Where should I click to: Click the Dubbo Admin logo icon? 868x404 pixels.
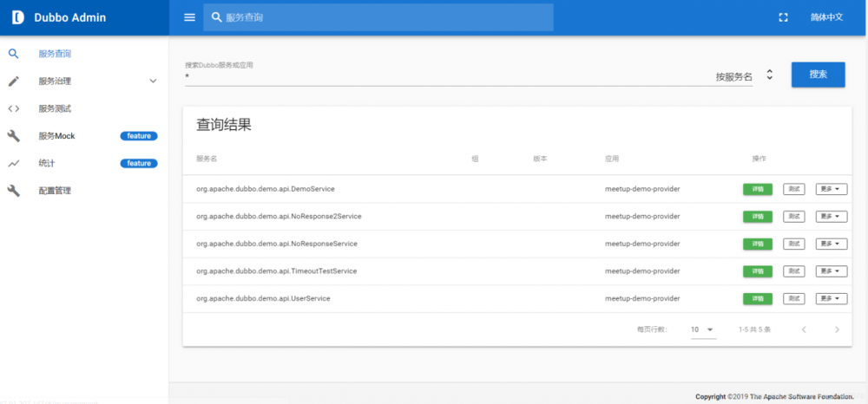tap(17, 17)
